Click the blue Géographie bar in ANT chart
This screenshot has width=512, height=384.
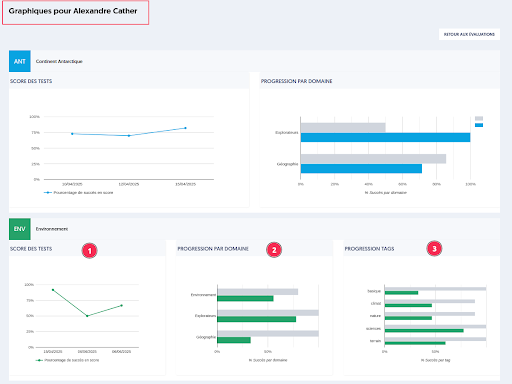(x=361, y=168)
